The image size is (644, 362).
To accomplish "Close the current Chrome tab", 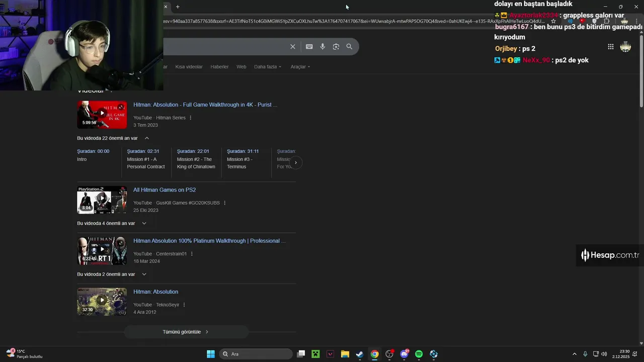I will [x=166, y=7].
